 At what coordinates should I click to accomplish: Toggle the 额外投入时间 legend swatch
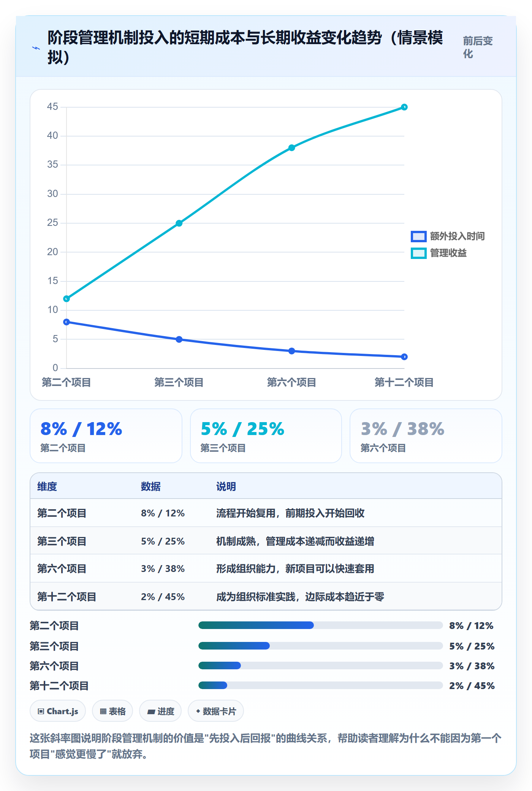tap(418, 236)
